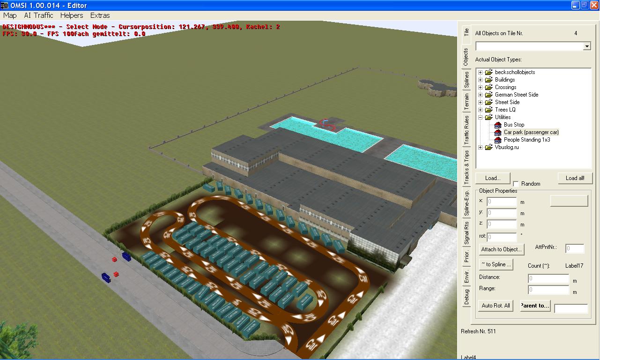The height and width of the screenshot is (360, 644).
Task: Click the Crossings folder icon
Action: (489, 87)
